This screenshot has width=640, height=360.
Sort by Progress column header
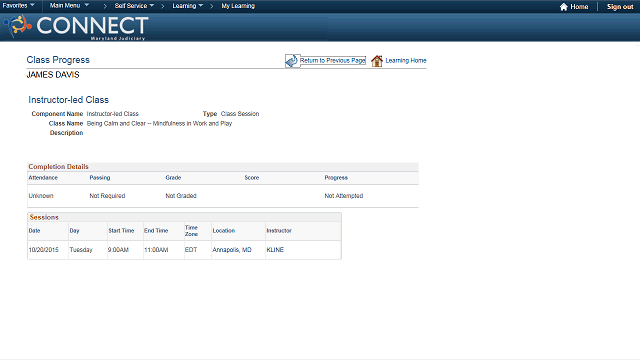pyautogui.click(x=336, y=178)
